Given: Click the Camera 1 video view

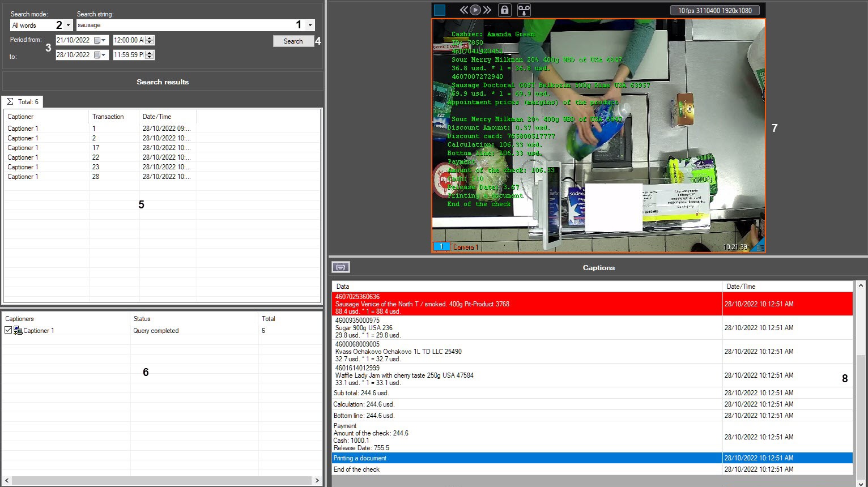Looking at the screenshot, I should [598, 135].
